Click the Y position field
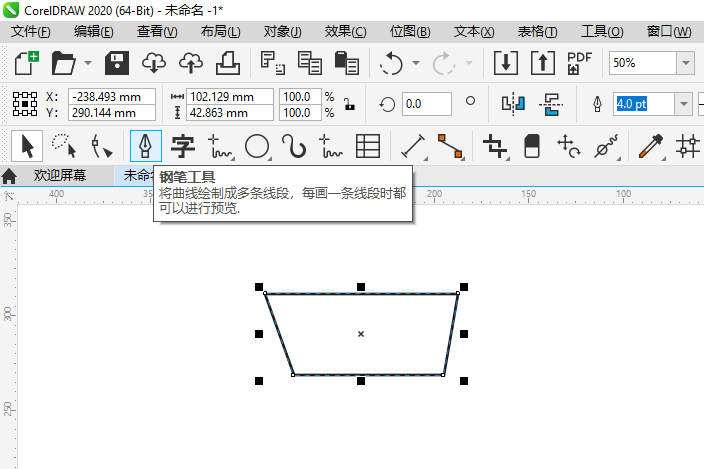 click(112, 113)
